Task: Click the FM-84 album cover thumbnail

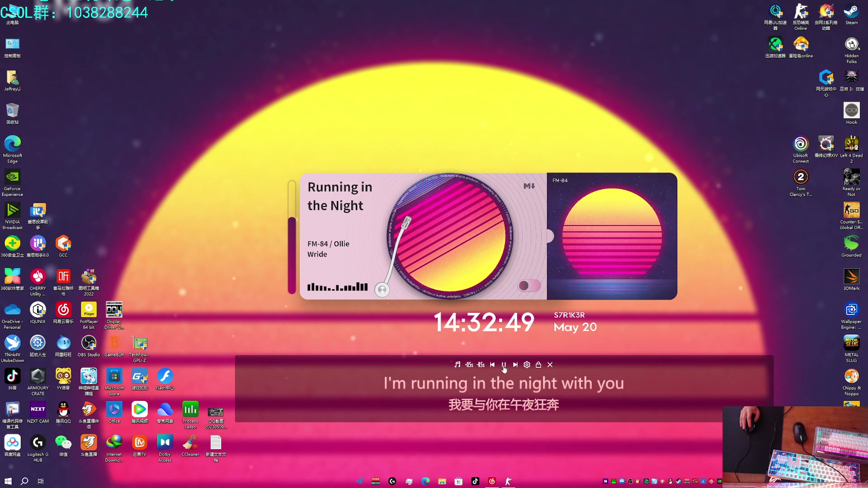Action: (x=612, y=236)
